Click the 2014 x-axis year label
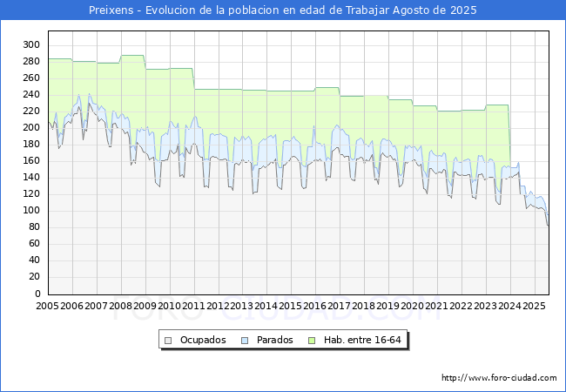 pos(266,306)
